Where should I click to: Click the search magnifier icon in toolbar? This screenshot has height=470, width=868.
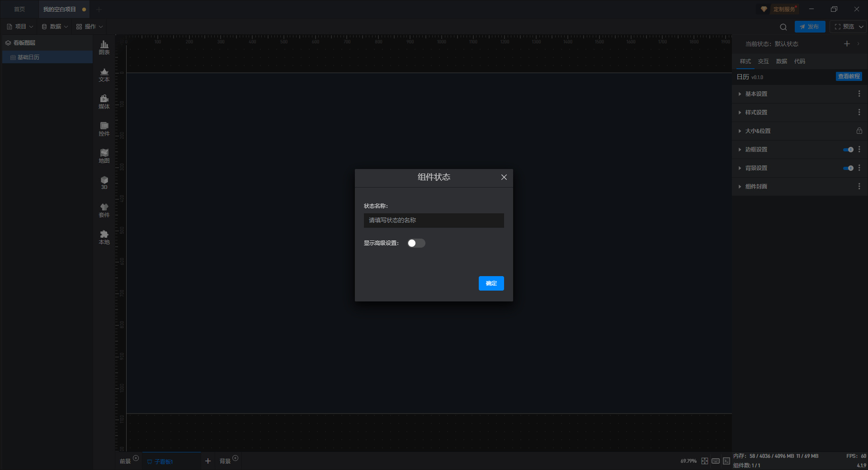(x=783, y=27)
